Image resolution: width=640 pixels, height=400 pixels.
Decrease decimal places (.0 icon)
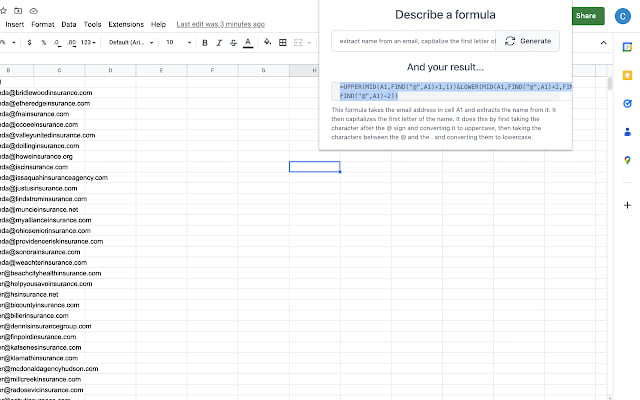point(57,42)
